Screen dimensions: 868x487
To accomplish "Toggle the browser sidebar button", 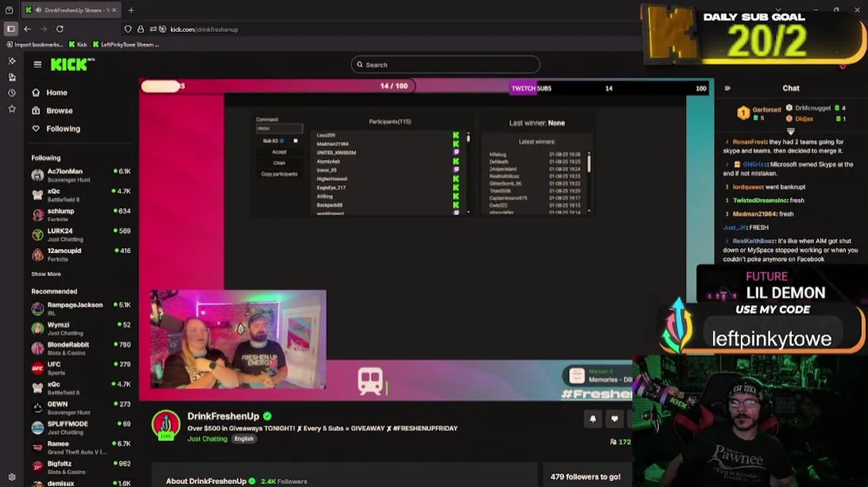I will pyautogui.click(x=11, y=29).
